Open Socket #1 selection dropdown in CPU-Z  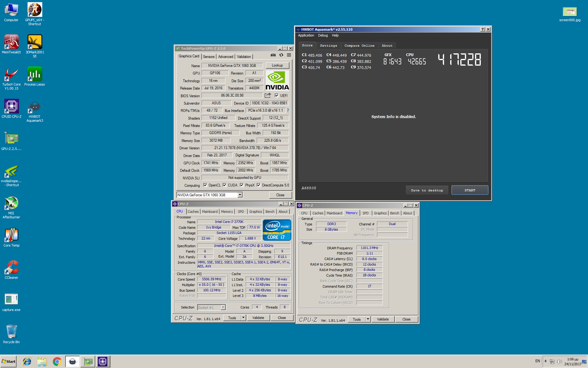click(223, 307)
